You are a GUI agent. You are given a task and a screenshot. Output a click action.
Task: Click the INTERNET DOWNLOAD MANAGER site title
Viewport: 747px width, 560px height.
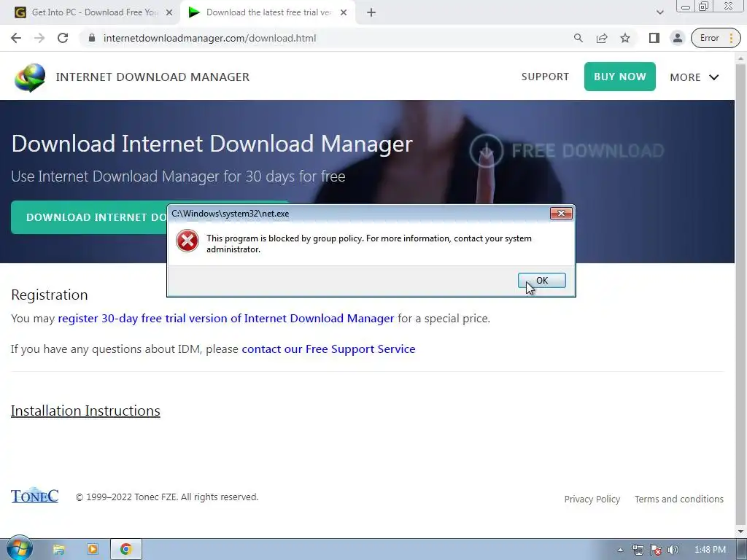152,77
